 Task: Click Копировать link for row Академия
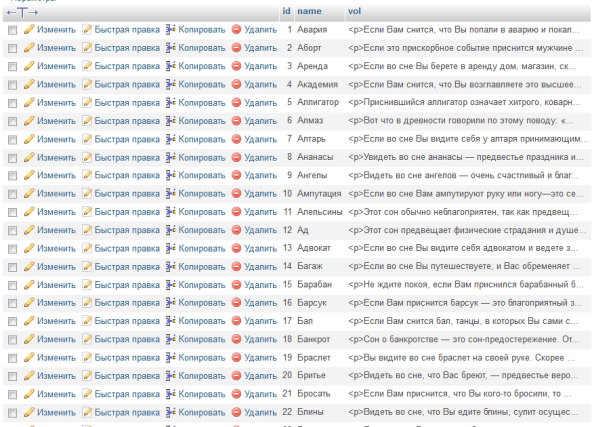(x=202, y=85)
